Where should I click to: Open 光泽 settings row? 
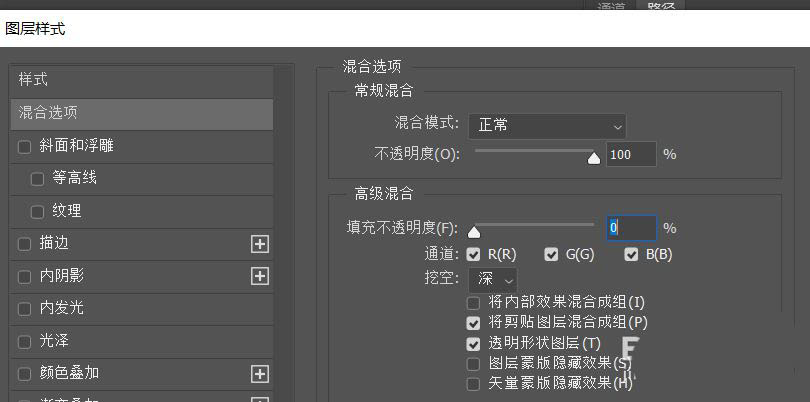tap(142, 342)
